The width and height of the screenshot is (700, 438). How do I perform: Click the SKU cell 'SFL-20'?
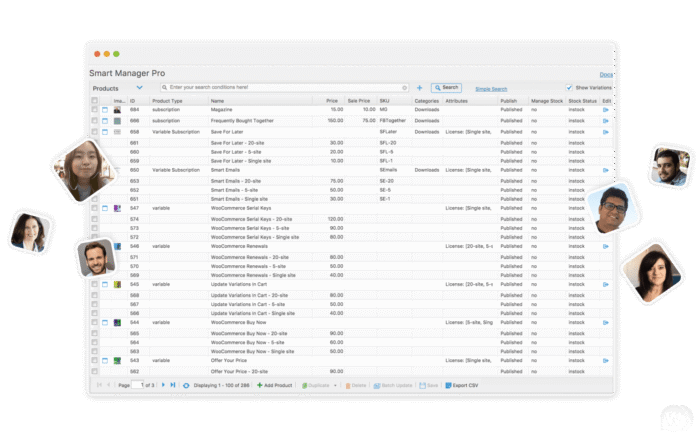(388, 143)
